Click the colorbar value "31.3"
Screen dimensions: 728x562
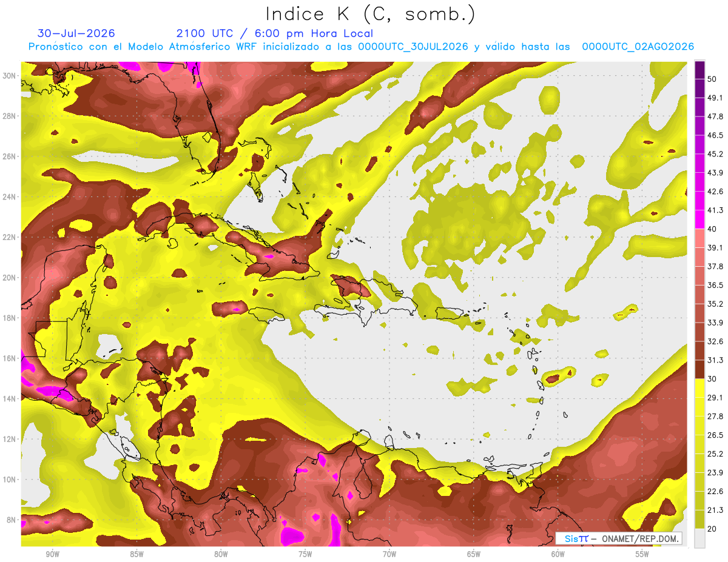pyautogui.click(x=716, y=360)
